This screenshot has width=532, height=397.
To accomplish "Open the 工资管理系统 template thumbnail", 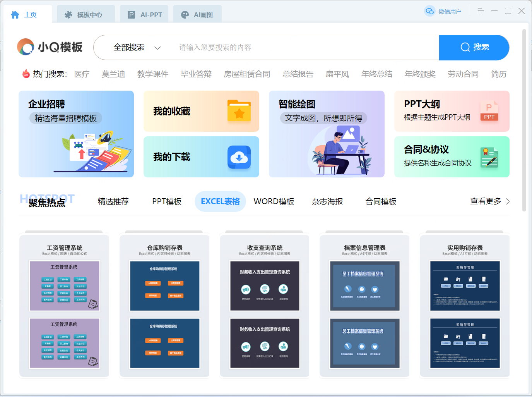I will click(x=64, y=306).
